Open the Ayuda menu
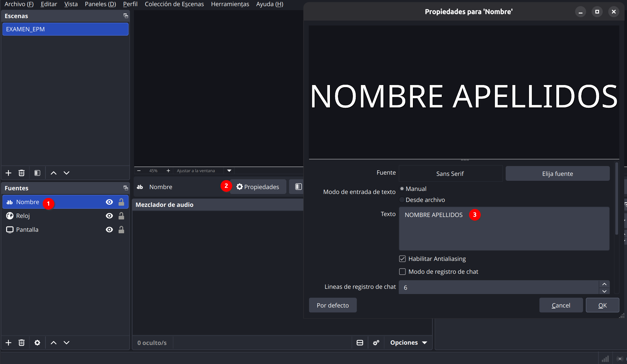 (270, 4)
